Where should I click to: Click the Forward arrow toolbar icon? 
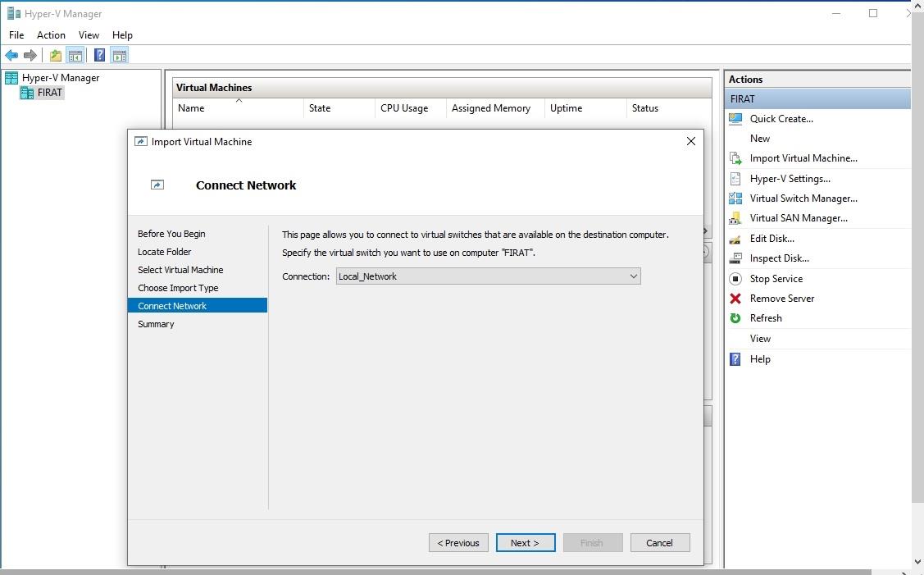30,56
